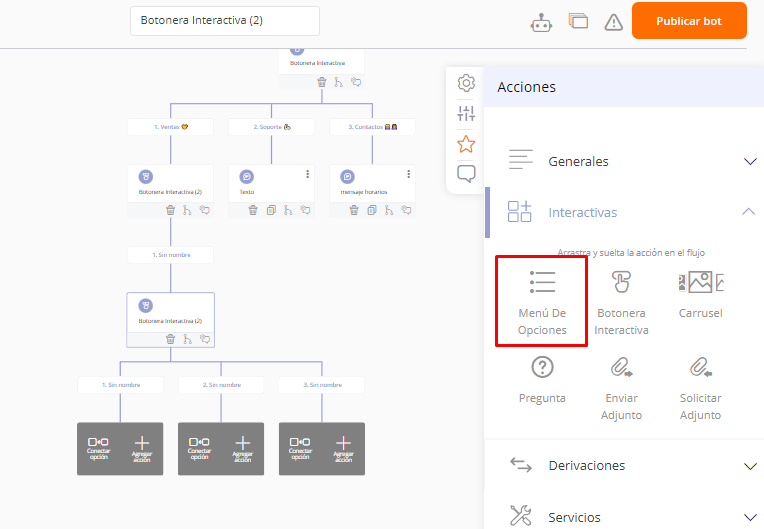Image resolution: width=764 pixels, height=529 pixels.
Task: Click the bot name input field
Action: pyautogui.click(x=224, y=21)
